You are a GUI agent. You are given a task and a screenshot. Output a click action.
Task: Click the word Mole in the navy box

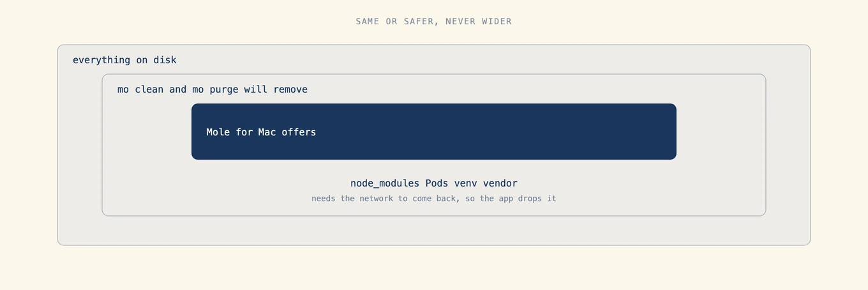pos(218,132)
